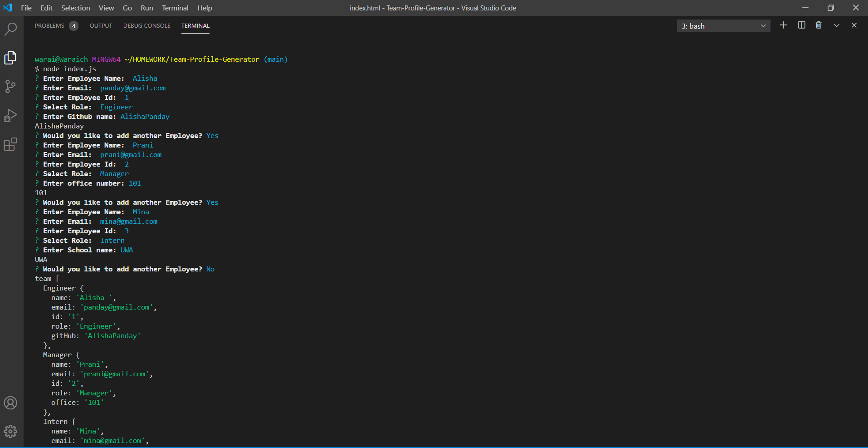Image resolution: width=868 pixels, height=448 pixels.
Task: Open the terminal launch profile chevron
Action: coord(764,26)
